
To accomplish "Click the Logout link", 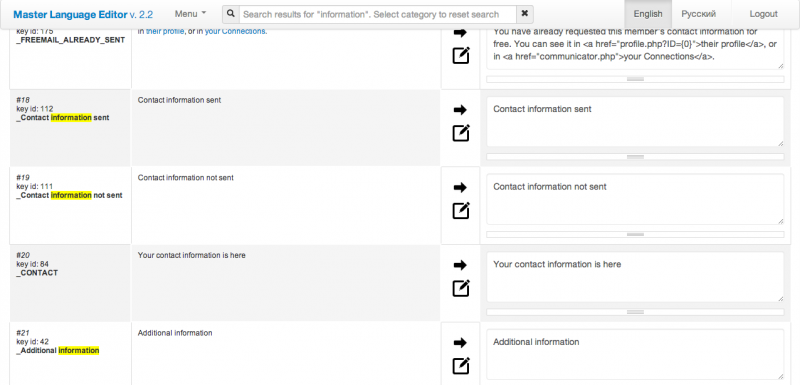I will pos(763,14).
